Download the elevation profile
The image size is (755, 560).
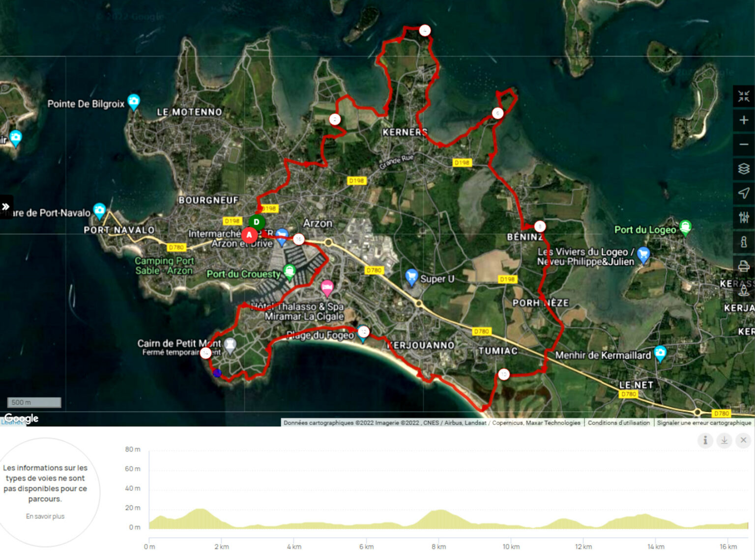[724, 440]
